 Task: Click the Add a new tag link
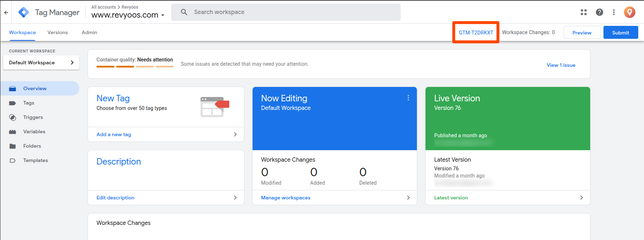click(x=114, y=134)
